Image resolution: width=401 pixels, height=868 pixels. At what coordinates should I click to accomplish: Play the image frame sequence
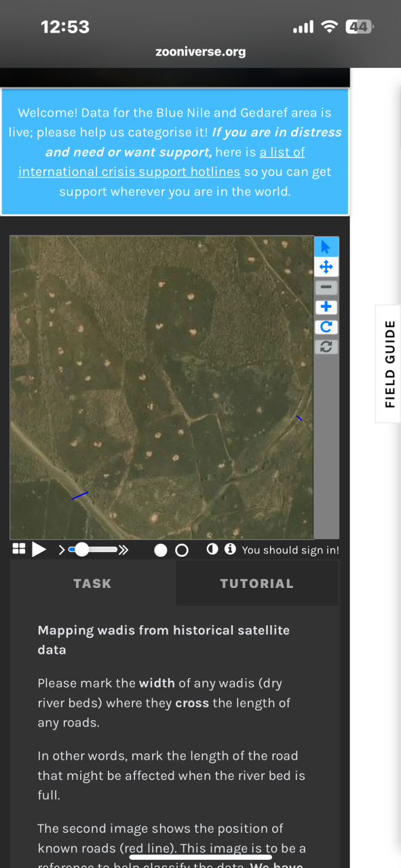point(39,549)
